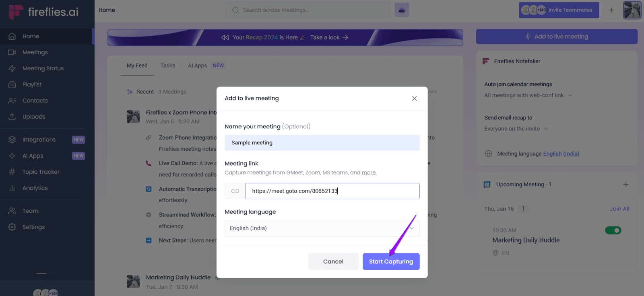The height and width of the screenshot is (296, 644).
Task: Click Add to live meeting purple button
Action: point(557,37)
